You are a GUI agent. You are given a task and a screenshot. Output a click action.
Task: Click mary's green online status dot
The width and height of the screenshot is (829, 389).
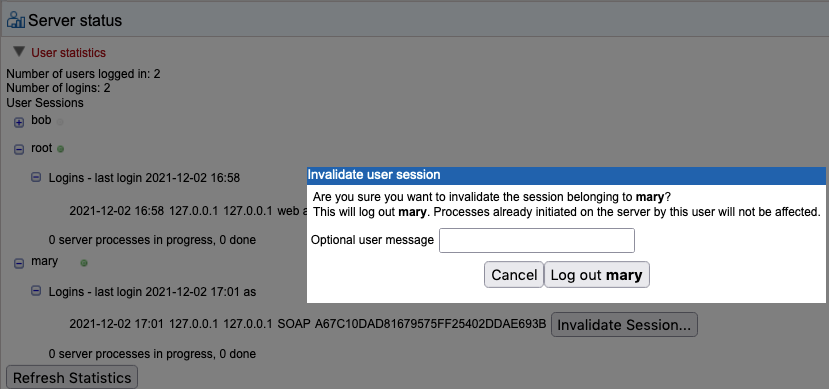(84, 263)
